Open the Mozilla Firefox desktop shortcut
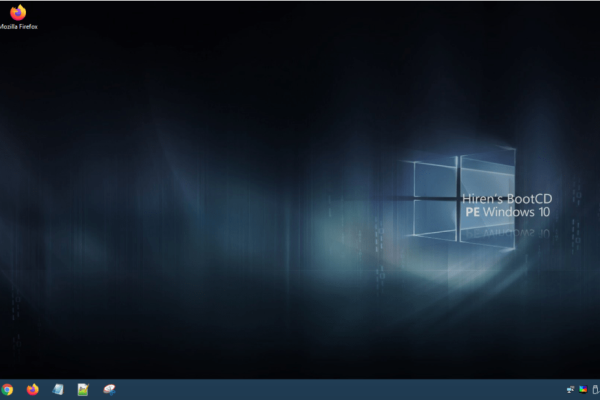The height and width of the screenshot is (400, 600). (x=17, y=12)
